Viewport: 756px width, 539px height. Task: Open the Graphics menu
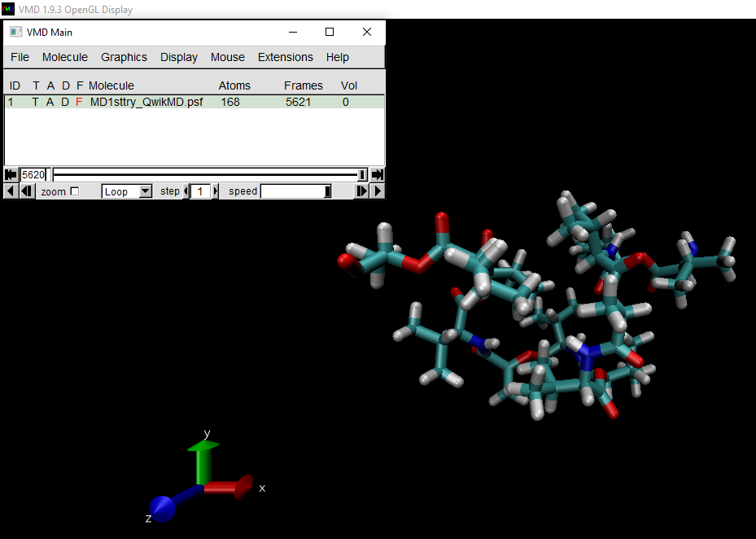click(x=124, y=57)
